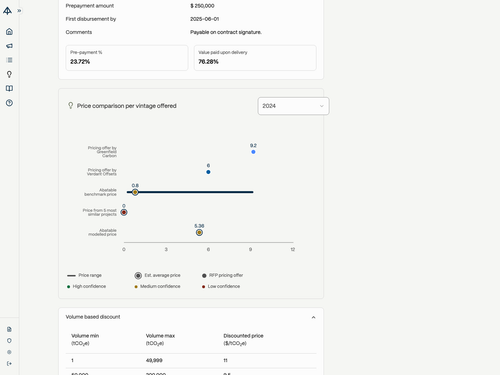Click the 6 Verdant Offsets offer point
This screenshot has width=500, height=375.
208,172
